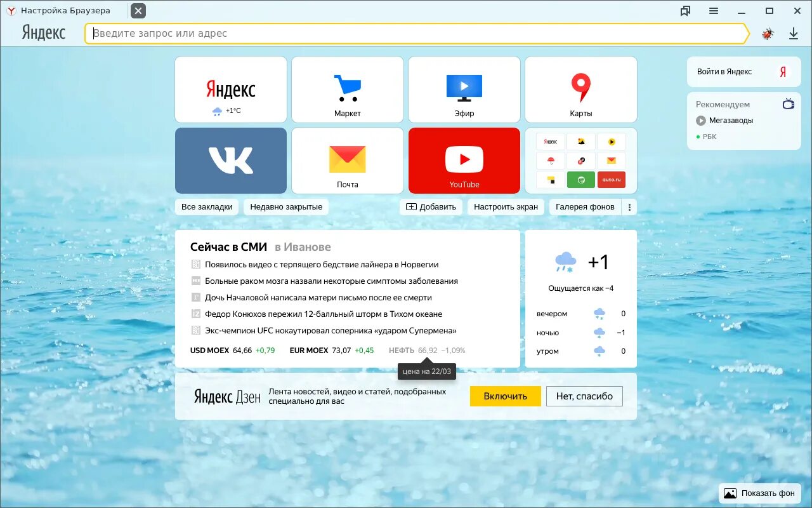The height and width of the screenshot is (508, 812).
Task: Click the yellow Включить button
Action: [506, 396]
